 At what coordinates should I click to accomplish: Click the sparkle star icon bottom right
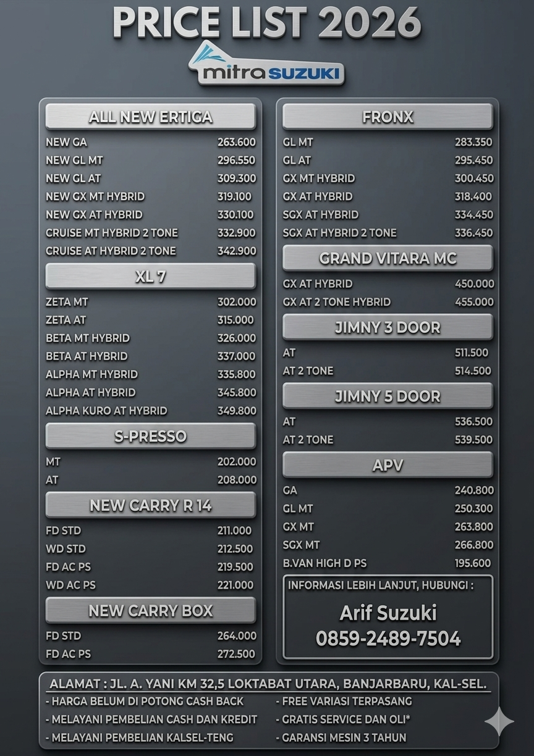click(x=499, y=721)
